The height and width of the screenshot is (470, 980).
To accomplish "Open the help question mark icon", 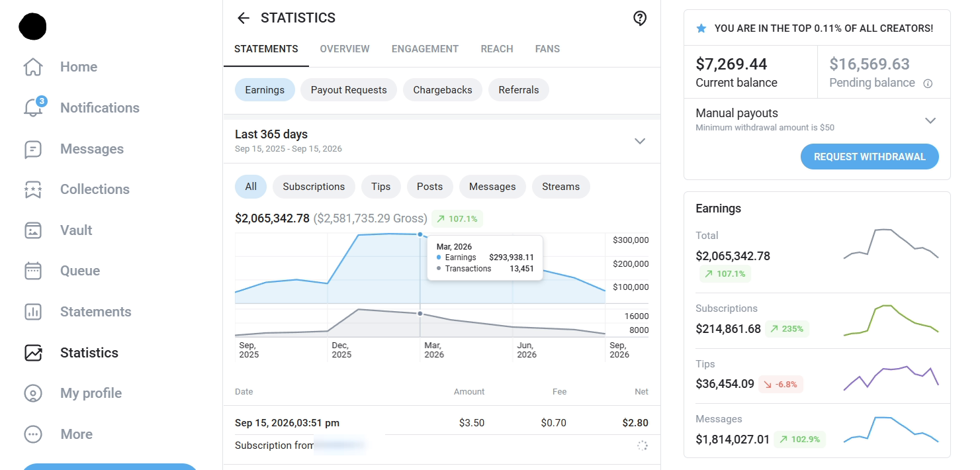I will (640, 19).
